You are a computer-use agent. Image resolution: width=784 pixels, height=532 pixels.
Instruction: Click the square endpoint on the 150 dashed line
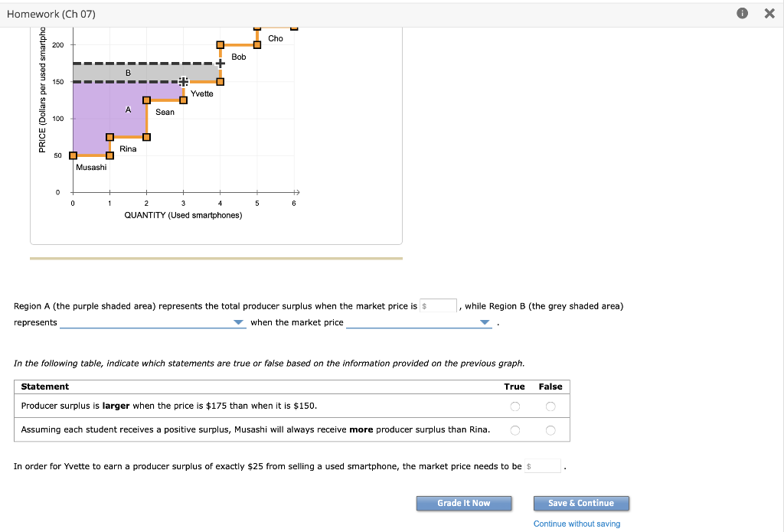click(x=220, y=81)
